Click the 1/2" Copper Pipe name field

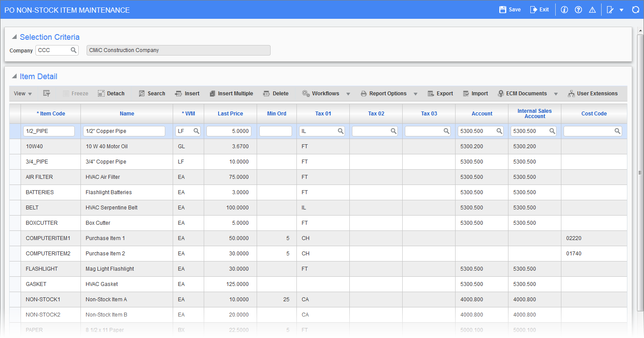[124, 131]
